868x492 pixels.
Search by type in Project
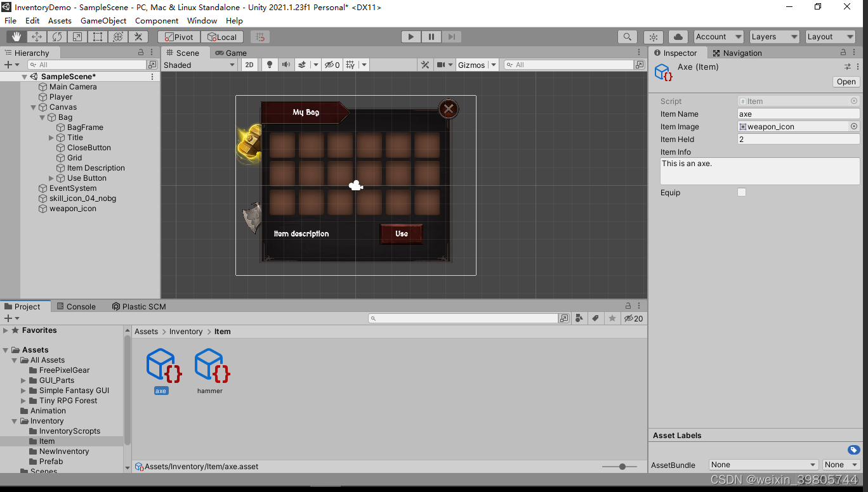click(x=579, y=318)
